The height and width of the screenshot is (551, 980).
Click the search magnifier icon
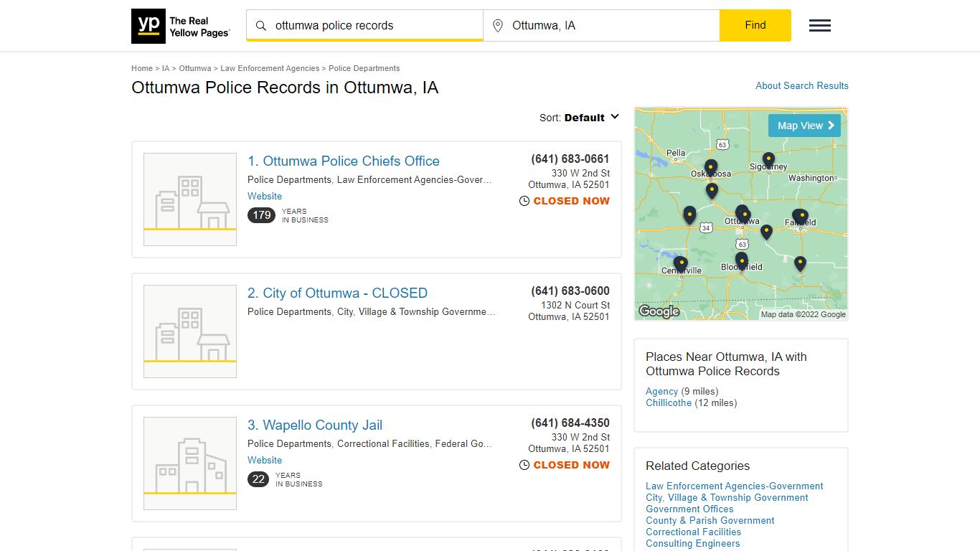[261, 26]
